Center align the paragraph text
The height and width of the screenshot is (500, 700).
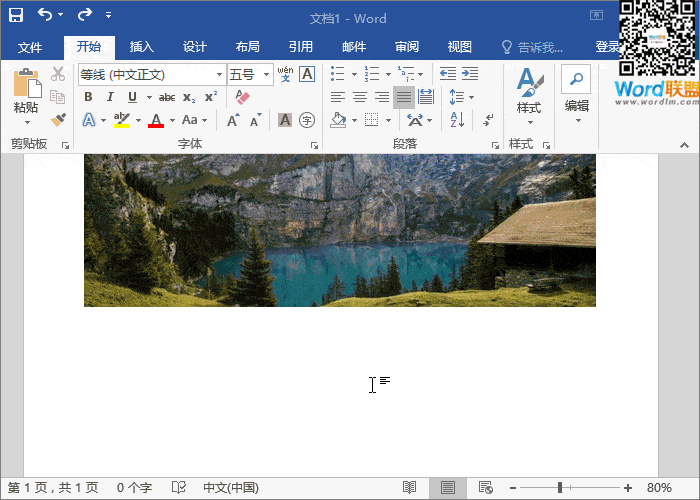[360, 97]
